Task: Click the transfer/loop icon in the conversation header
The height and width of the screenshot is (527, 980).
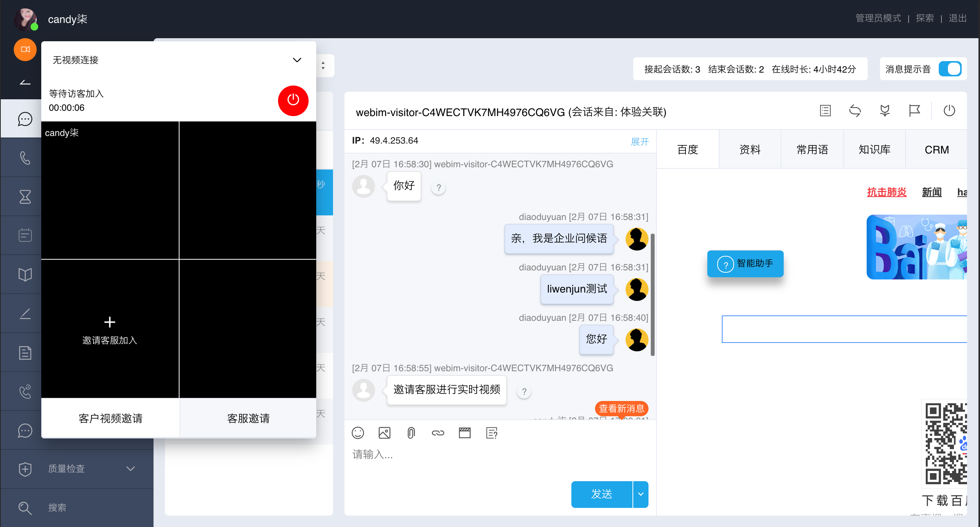Action: (x=855, y=111)
